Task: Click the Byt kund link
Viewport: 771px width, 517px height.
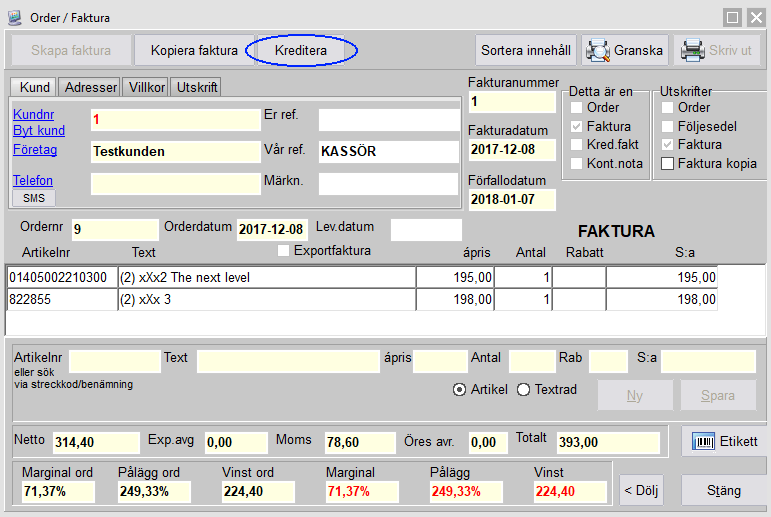Action: coord(38,131)
